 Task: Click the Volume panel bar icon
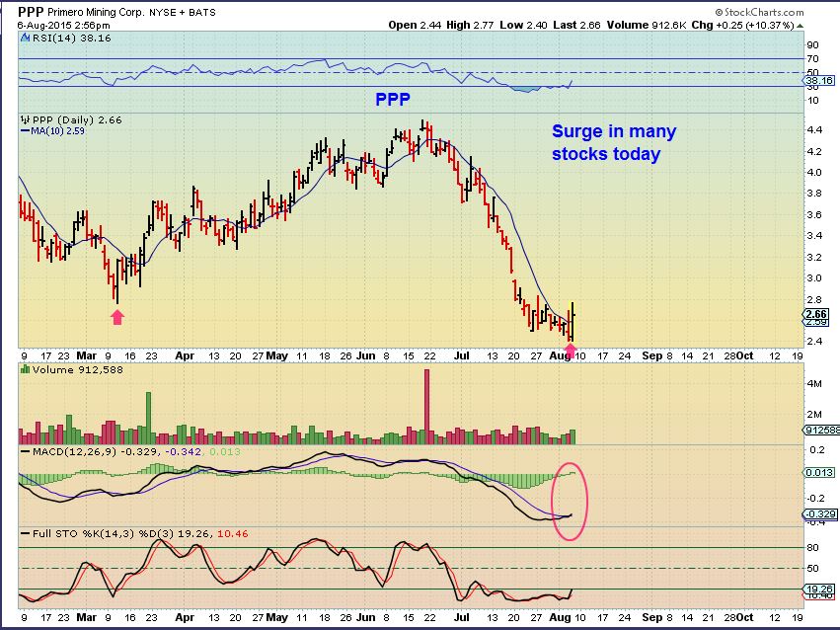(26, 369)
